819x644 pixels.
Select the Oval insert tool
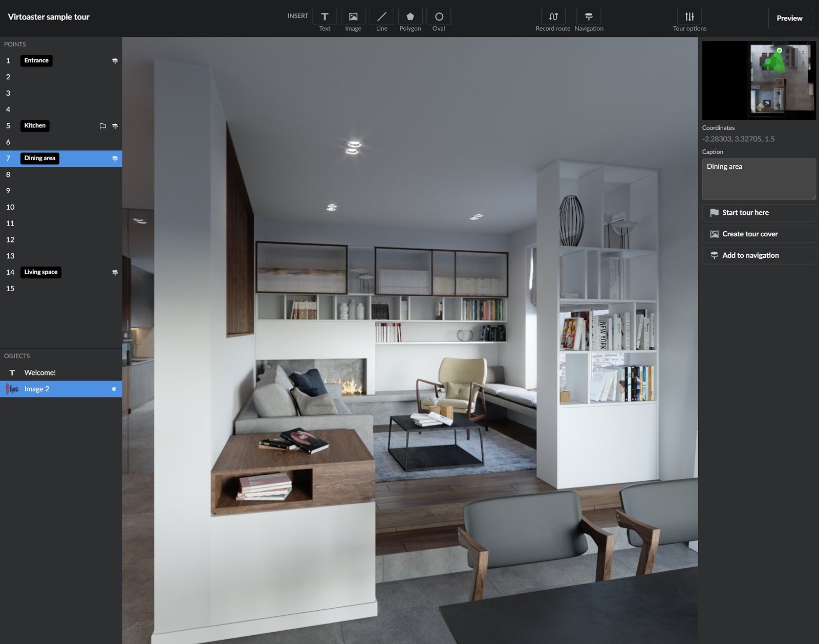tap(439, 17)
